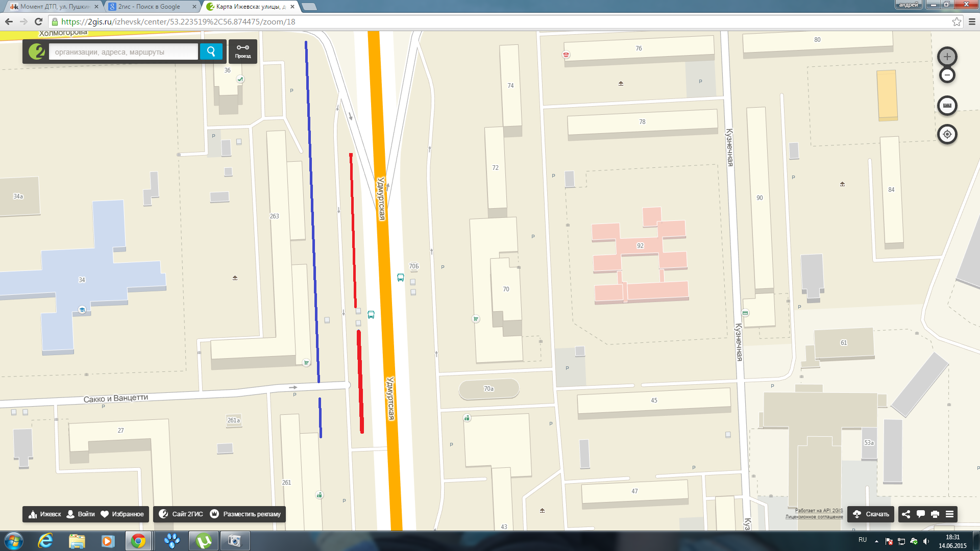
Task: Open the Ижевск city selector
Action: click(45, 514)
